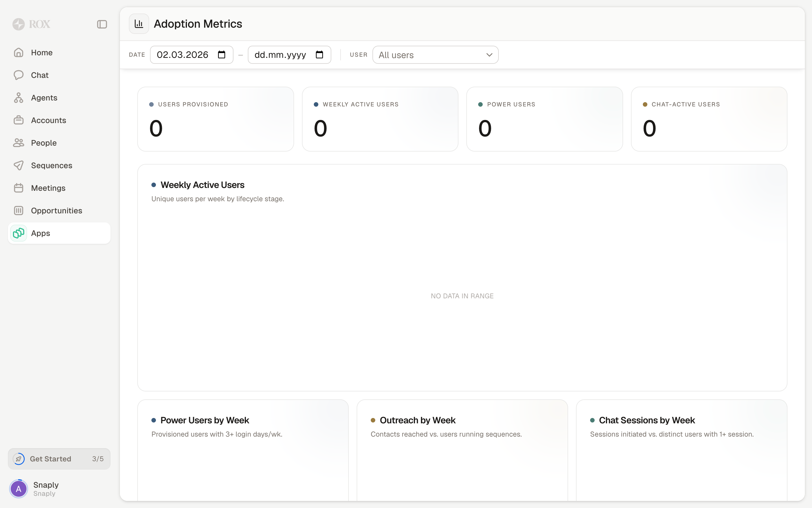Collapse the sidebar with the panel toggle icon
The width and height of the screenshot is (812, 508).
(x=102, y=24)
